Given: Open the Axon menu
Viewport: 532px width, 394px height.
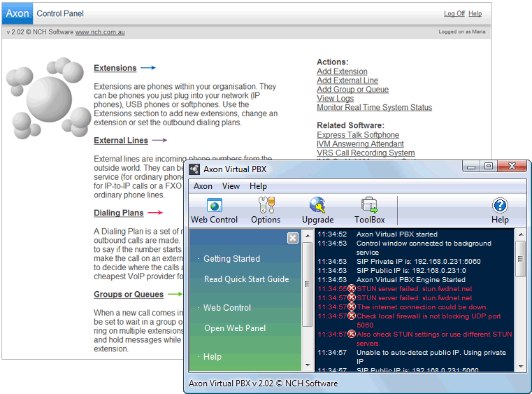Looking at the screenshot, I should (x=203, y=186).
